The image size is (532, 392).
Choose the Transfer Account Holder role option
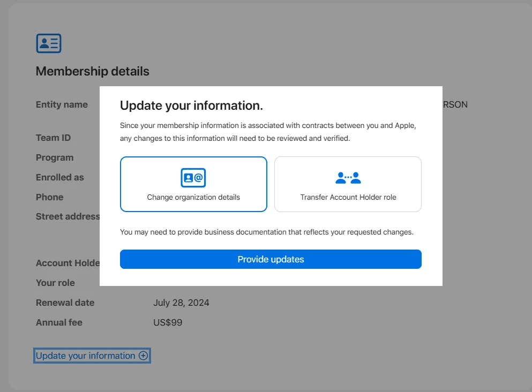348,184
